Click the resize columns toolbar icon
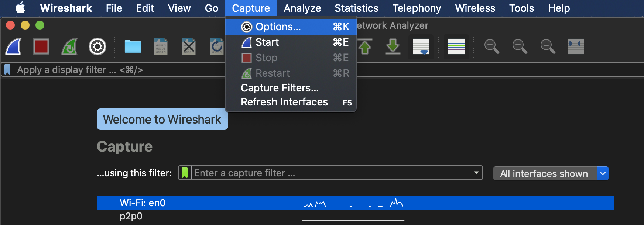644x225 pixels. coord(576,47)
